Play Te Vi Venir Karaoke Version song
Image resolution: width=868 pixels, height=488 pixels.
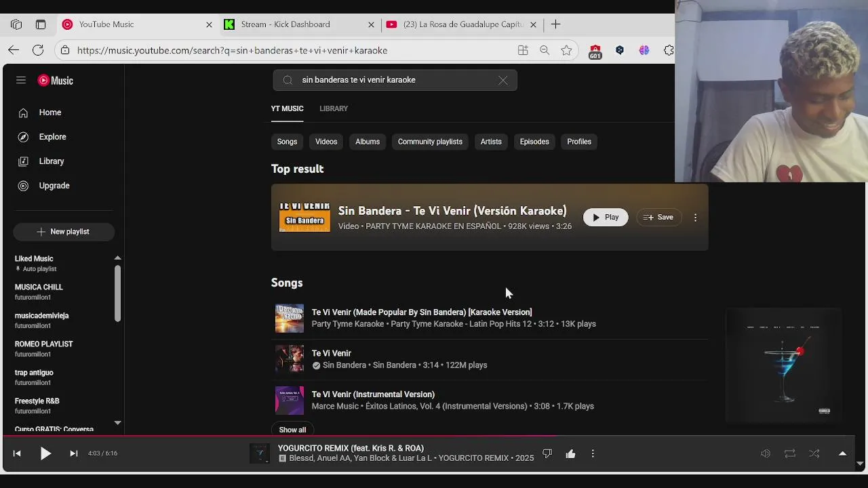click(290, 318)
